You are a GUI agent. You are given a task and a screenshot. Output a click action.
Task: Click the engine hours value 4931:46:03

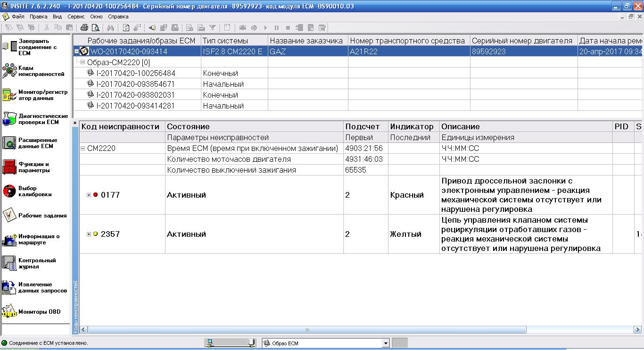click(364, 159)
